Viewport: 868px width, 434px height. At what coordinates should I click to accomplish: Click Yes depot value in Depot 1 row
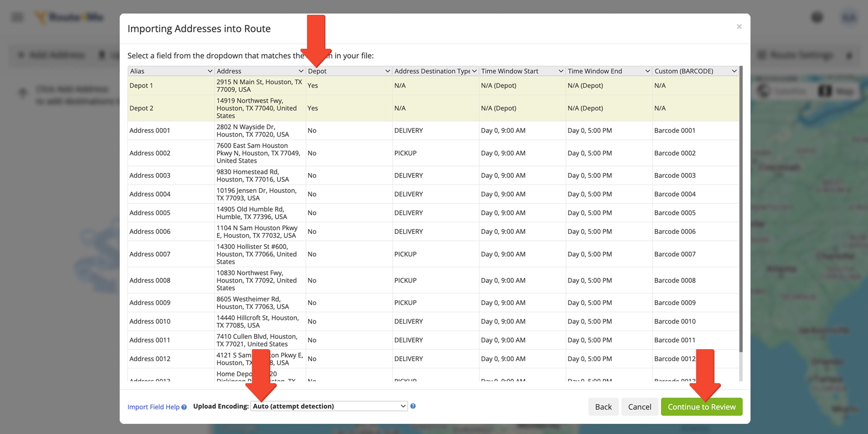tap(349, 86)
